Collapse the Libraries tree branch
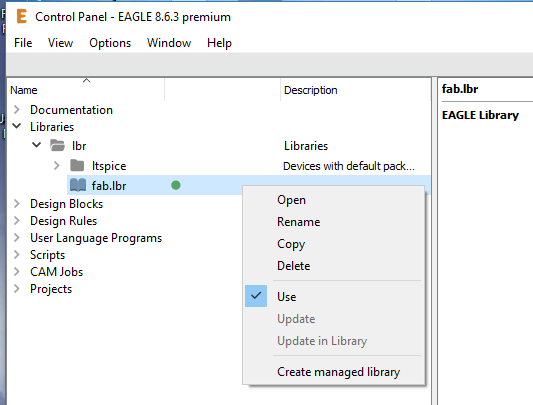Screen dimensions: 533x405 click(x=17, y=126)
